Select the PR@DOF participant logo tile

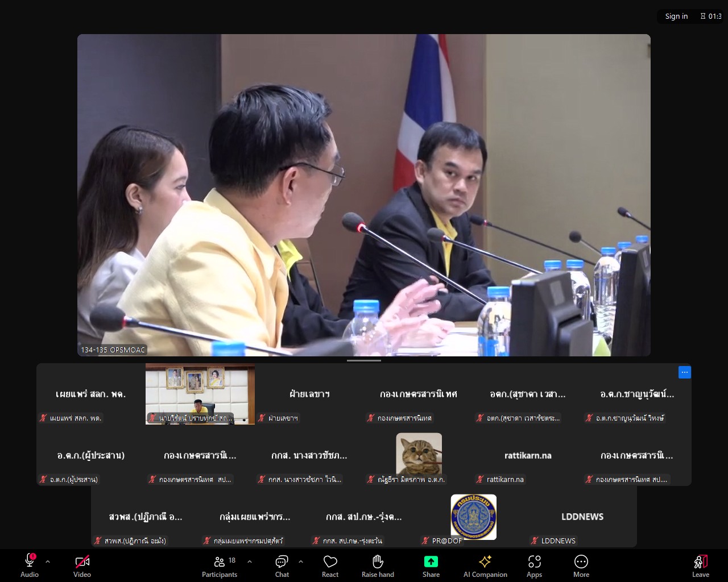[473, 517]
